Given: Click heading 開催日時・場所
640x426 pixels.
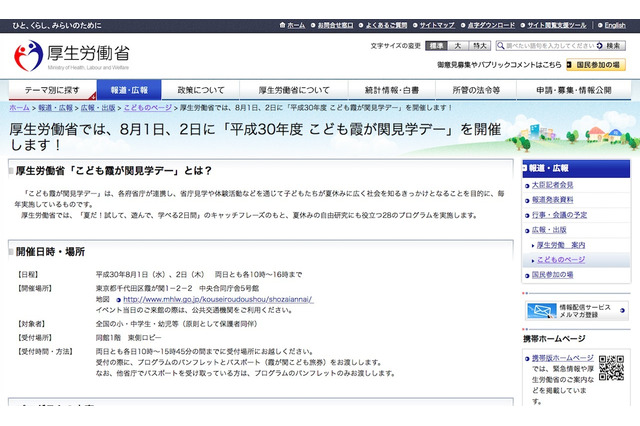Looking at the screenshot, I should (50, 252).
